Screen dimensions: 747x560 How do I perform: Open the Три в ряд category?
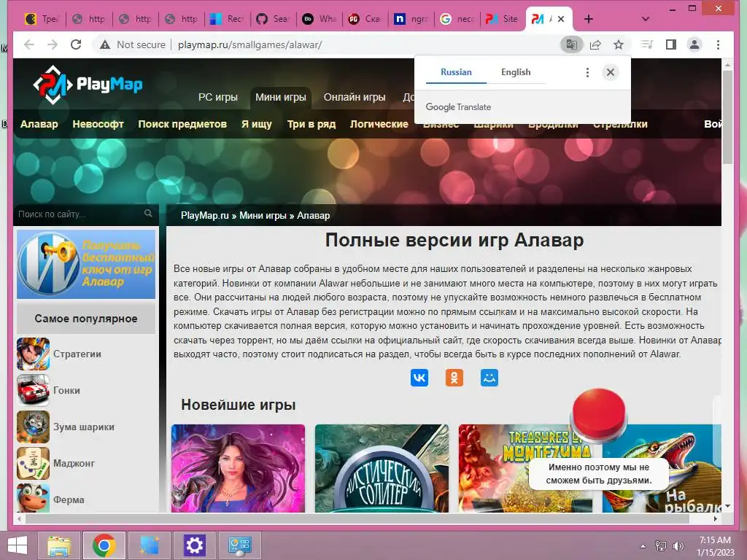[x=311, y=124]
